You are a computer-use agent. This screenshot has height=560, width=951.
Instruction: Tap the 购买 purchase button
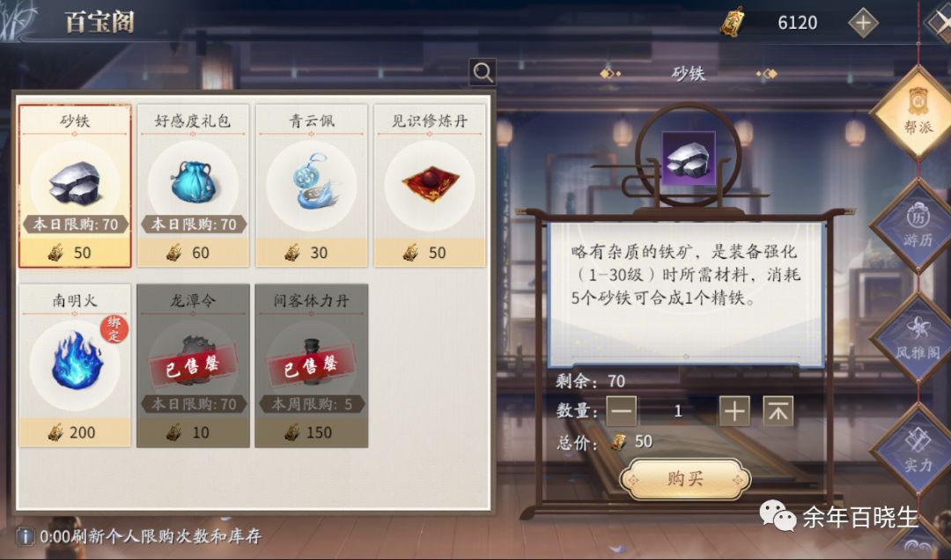(685, 479)
